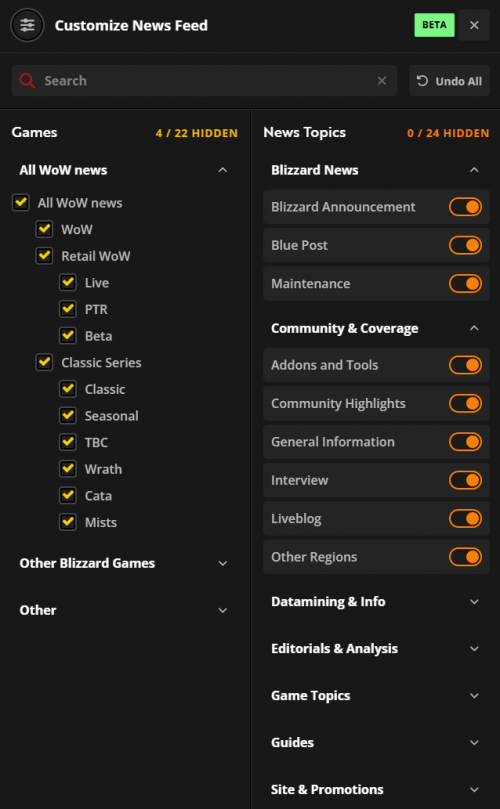Screen dimensions: 500x809
Task: Toggle off Interview switch
Action: point(465,480)
